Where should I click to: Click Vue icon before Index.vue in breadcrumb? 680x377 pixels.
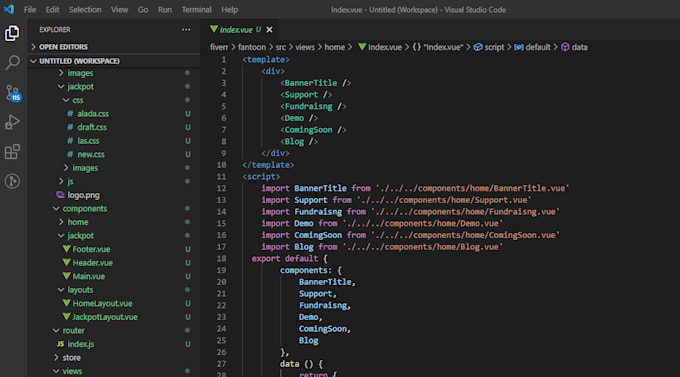[362, 47]
